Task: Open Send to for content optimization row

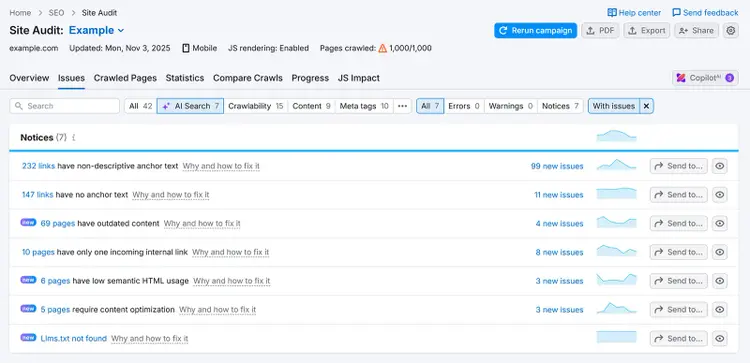Action: pyautogui.click(x=678, y=309)
